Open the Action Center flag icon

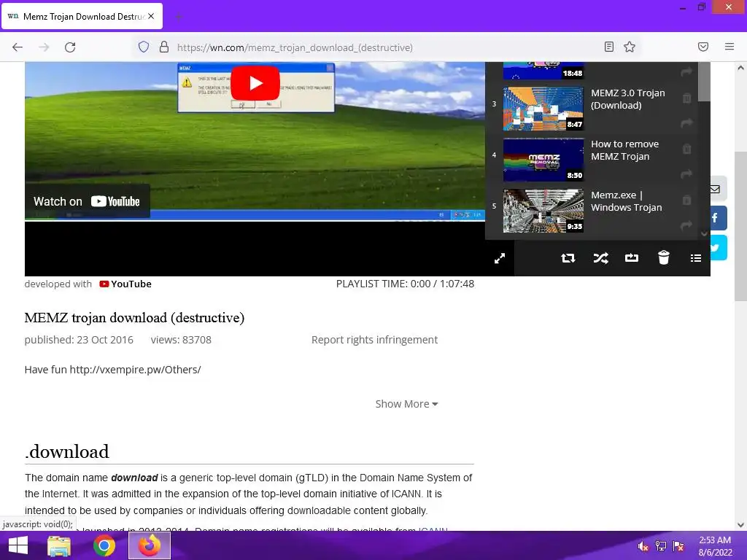pos(678,546)
